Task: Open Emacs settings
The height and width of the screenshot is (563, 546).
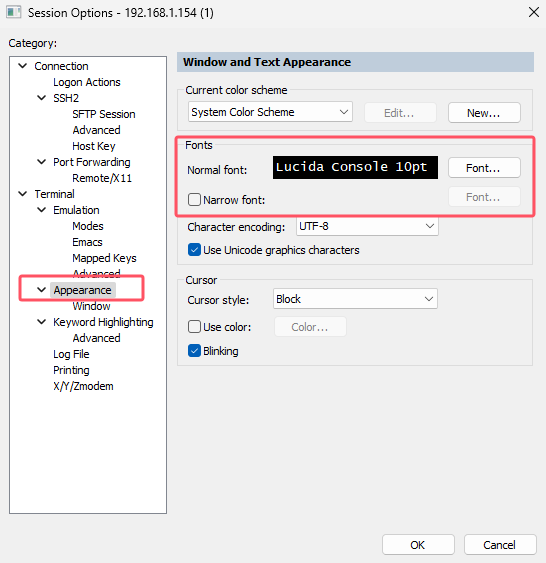Action: 87,242
